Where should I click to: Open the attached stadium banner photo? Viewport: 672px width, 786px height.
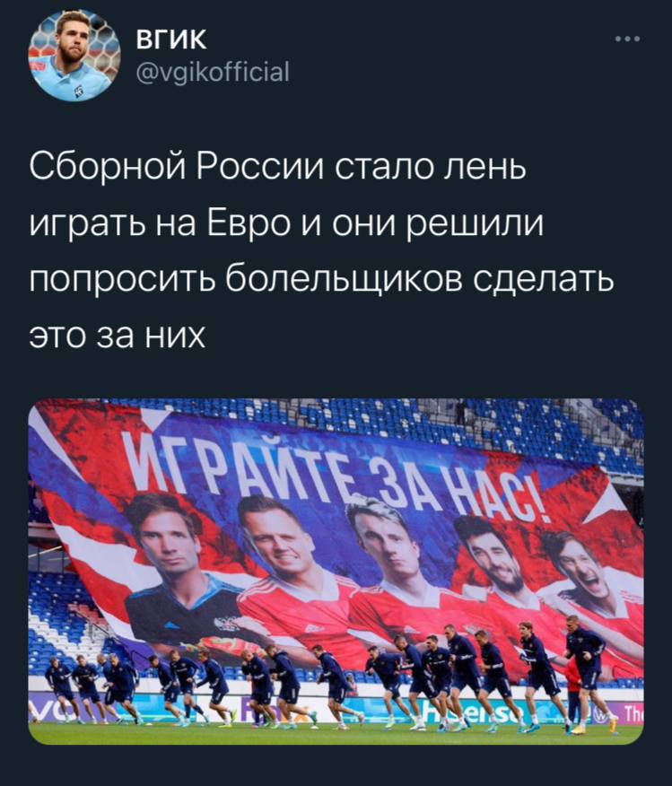336,572
